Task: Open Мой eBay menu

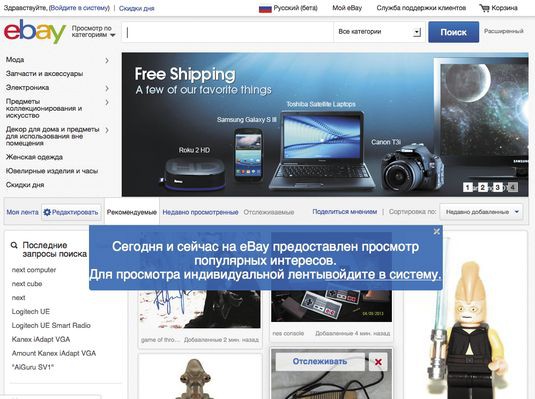Action: [347, 8]
